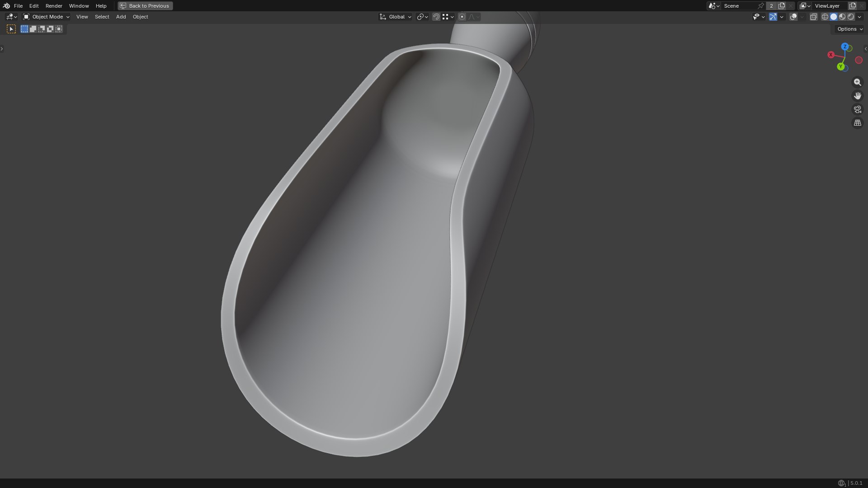
Task: Switch to wireframe shading
Action: (x=825, y=17)
